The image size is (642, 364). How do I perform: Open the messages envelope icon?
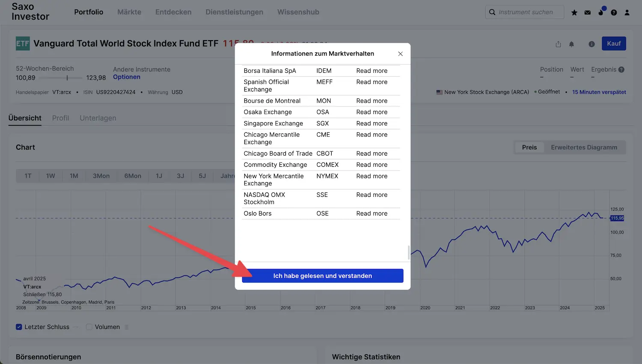(588, 13)
